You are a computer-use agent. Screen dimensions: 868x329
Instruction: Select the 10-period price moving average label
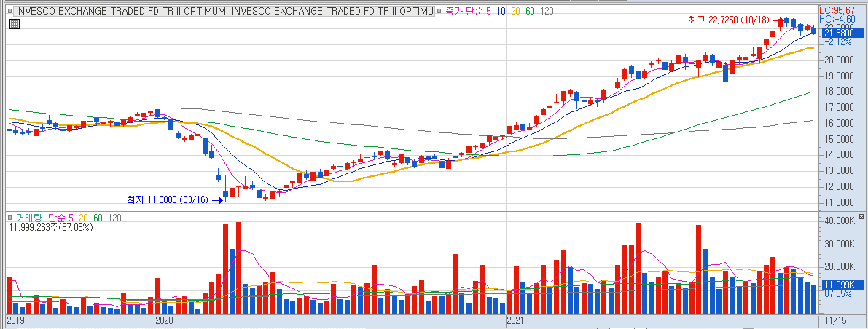tap(501, 11)
